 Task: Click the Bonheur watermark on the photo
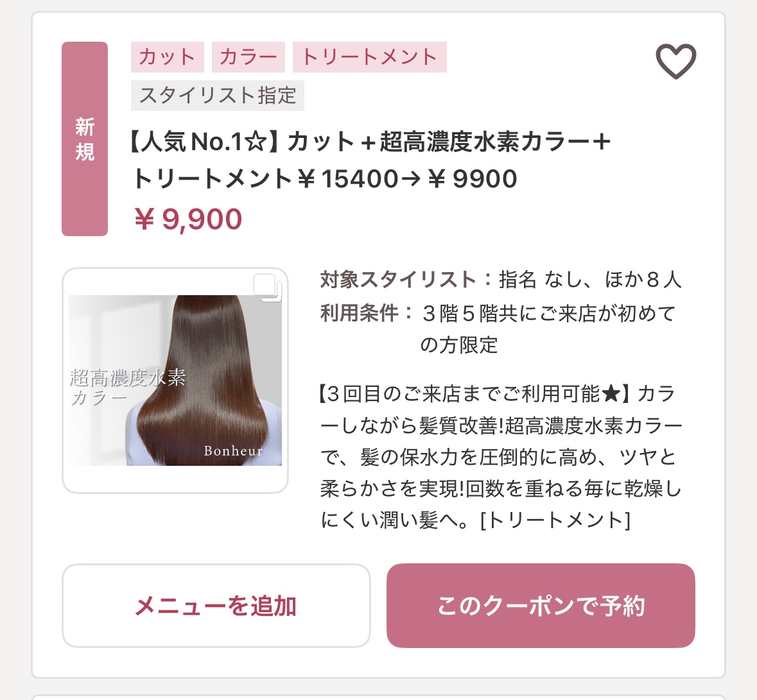tap(233, 450)
